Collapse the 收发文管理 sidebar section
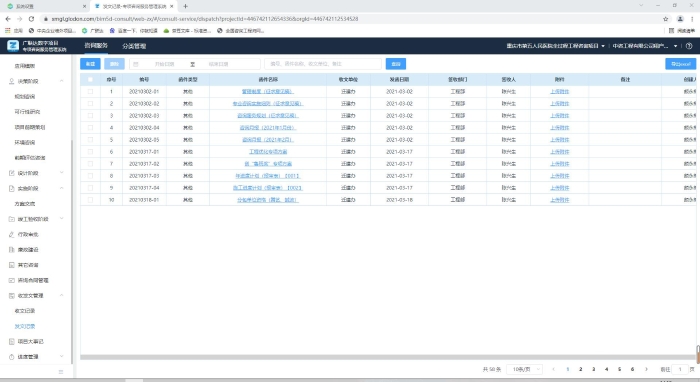Viewport: 700px width, 382px height. point(62,295)
